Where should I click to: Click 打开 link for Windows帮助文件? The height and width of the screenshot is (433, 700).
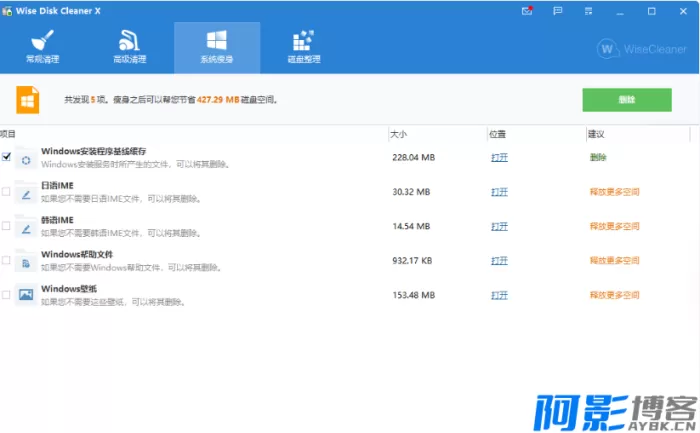[x=499, y=261]
